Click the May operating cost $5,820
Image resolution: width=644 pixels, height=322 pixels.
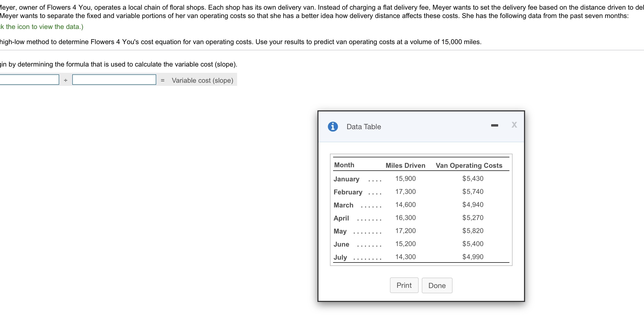473,231
